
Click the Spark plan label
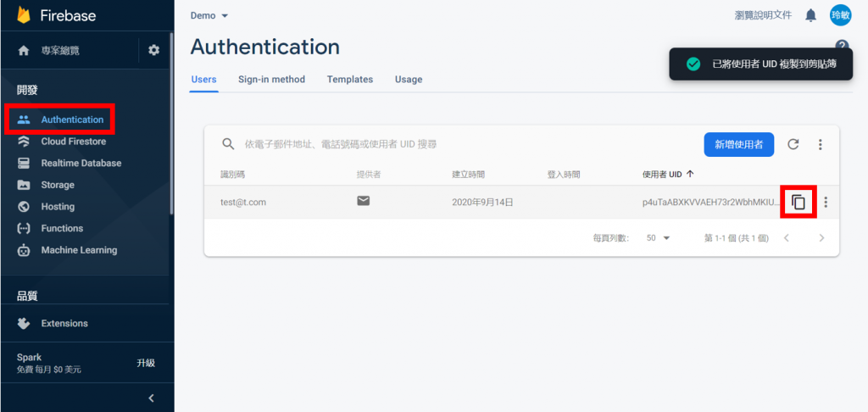pyautogui.click(x=30, y=358)
